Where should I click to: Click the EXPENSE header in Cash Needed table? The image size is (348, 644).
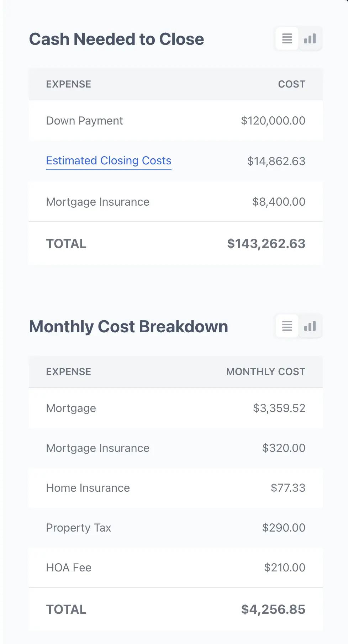[69, 84]
